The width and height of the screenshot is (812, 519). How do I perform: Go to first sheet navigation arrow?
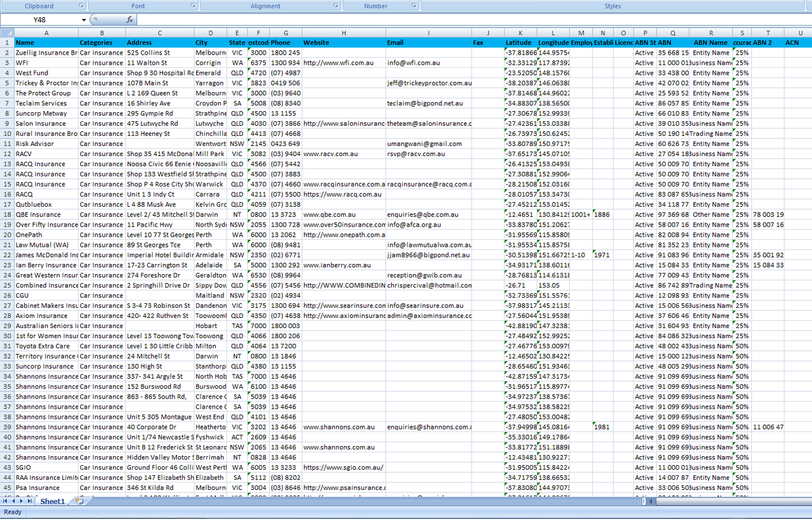click(x=6, y=501)
